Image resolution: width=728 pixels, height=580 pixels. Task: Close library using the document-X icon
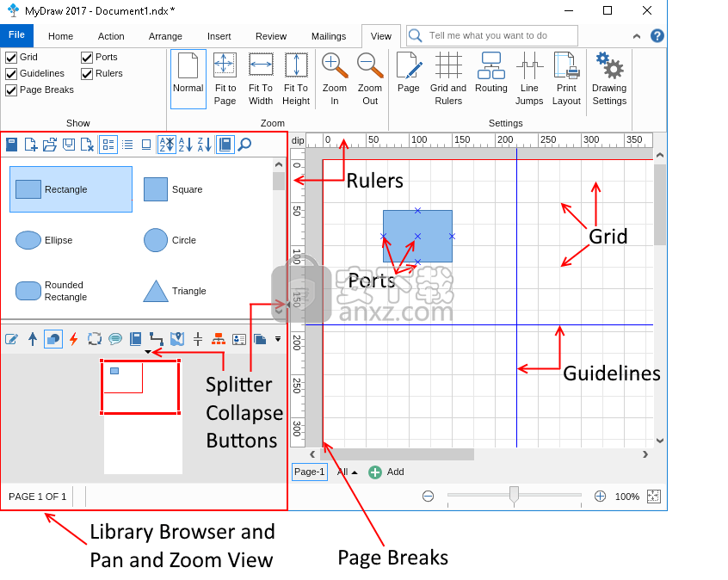tap(87, 145)
